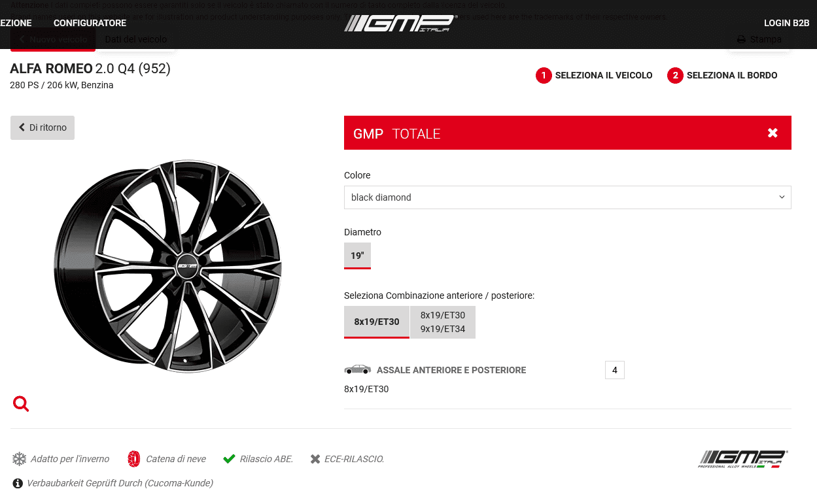Click the info icon beside Verbaubarkeit
Viewport: 817px width, 504px height.
point(18,484)
